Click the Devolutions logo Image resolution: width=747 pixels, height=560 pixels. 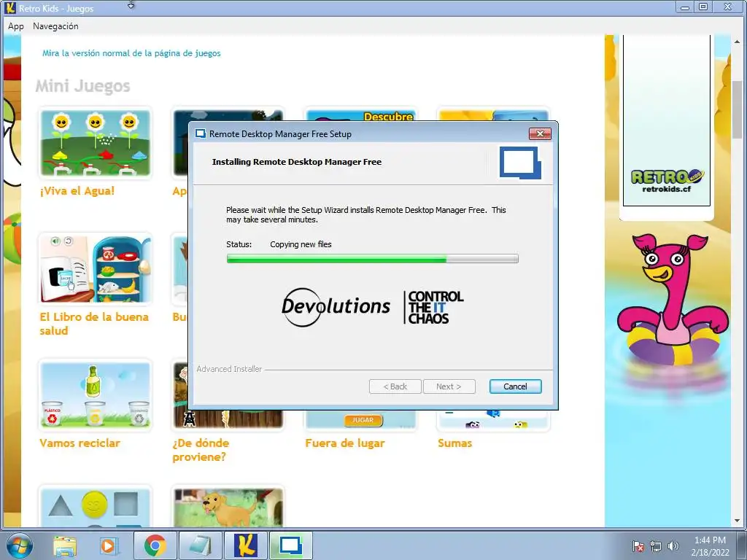[336, 307]
